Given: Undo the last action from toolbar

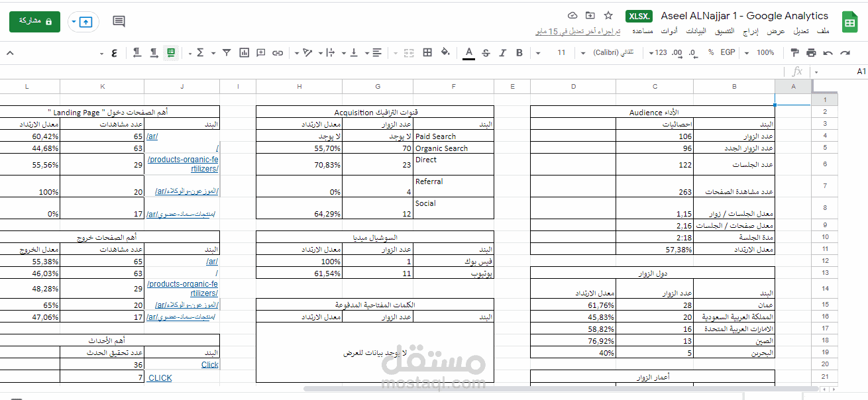Looking at the screenshot, I should click(845, 52).
